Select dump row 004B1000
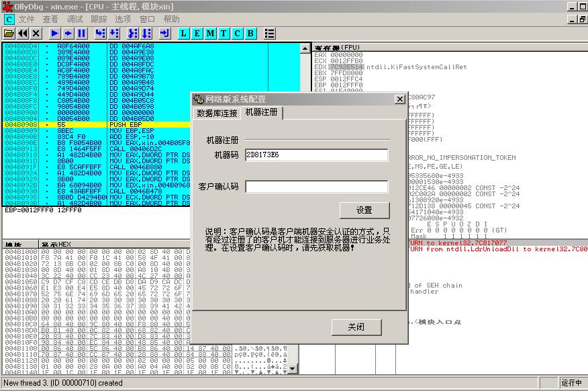Screen dimensions: 588x391 97,251
